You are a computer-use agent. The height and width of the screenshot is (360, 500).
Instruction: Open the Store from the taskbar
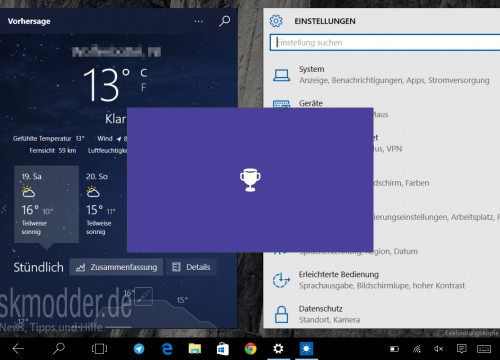click(222, 349)
